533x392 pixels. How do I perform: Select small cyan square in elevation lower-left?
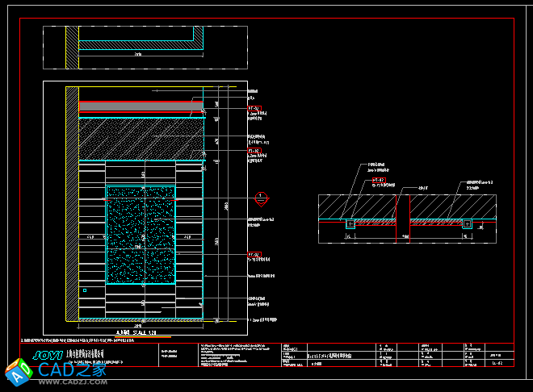pyautogui.click(x=84, y=289)
